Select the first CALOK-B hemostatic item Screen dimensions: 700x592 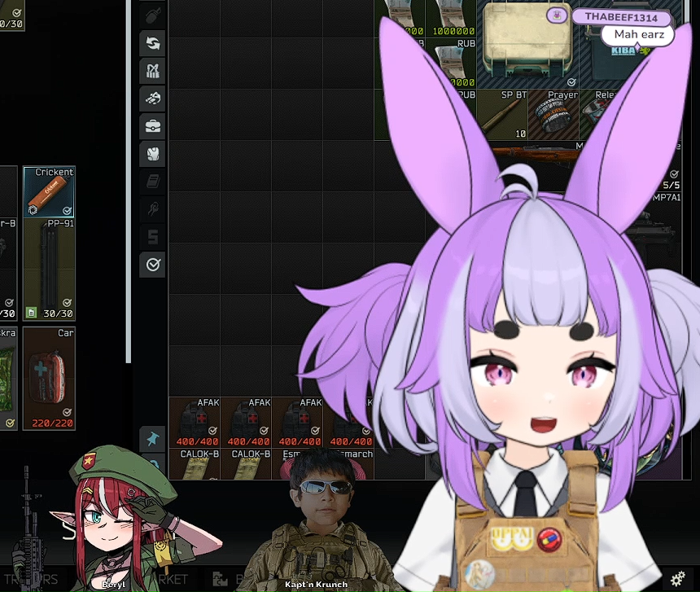coord(195,464)
